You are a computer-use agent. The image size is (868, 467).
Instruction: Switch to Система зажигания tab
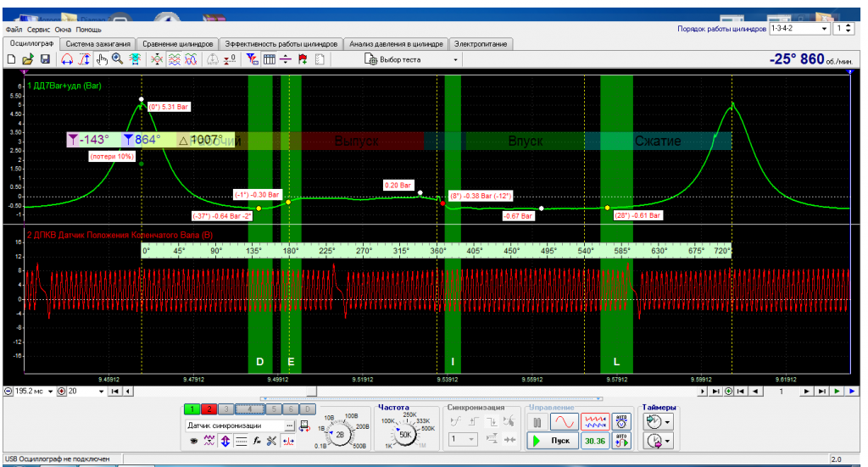point(98,44)
